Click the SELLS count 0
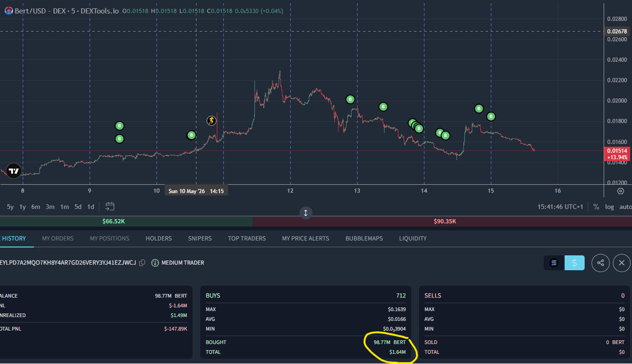This screenshot has height=364, width=632. tap(623, 296)
